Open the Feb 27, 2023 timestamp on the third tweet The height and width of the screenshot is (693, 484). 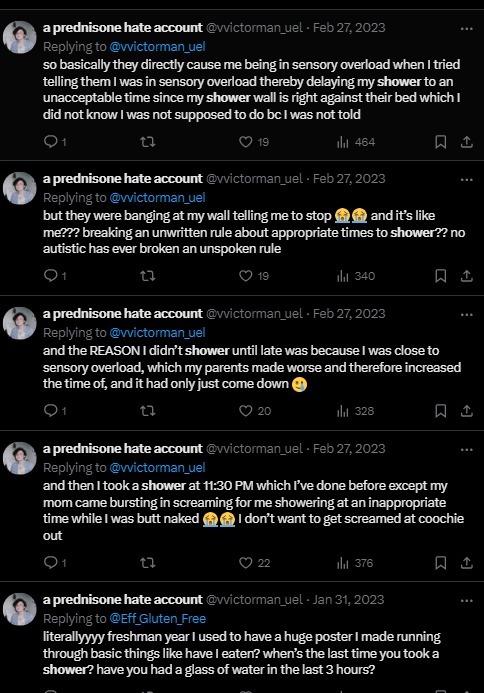(349, 313)
